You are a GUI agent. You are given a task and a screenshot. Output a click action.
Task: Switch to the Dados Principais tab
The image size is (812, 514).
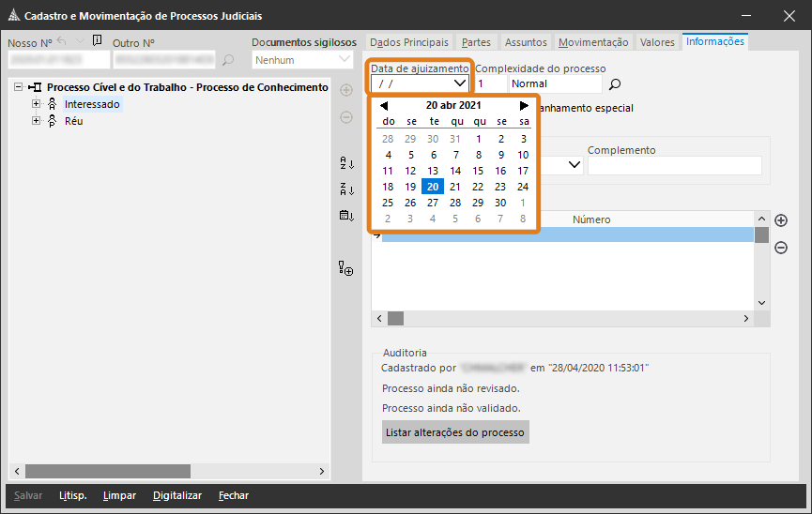pyautogui.click(x=408, y=42)
